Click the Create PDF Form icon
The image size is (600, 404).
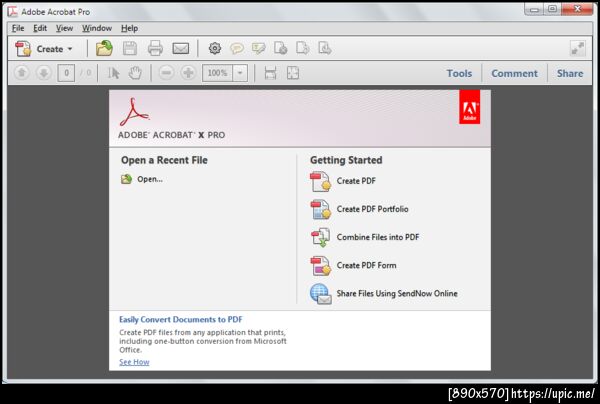320,266
